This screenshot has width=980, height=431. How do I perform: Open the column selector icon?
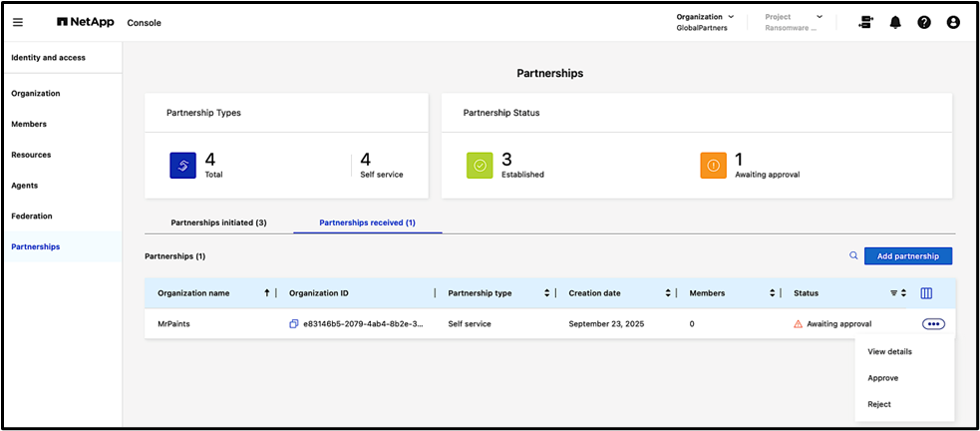coord(926,293)
